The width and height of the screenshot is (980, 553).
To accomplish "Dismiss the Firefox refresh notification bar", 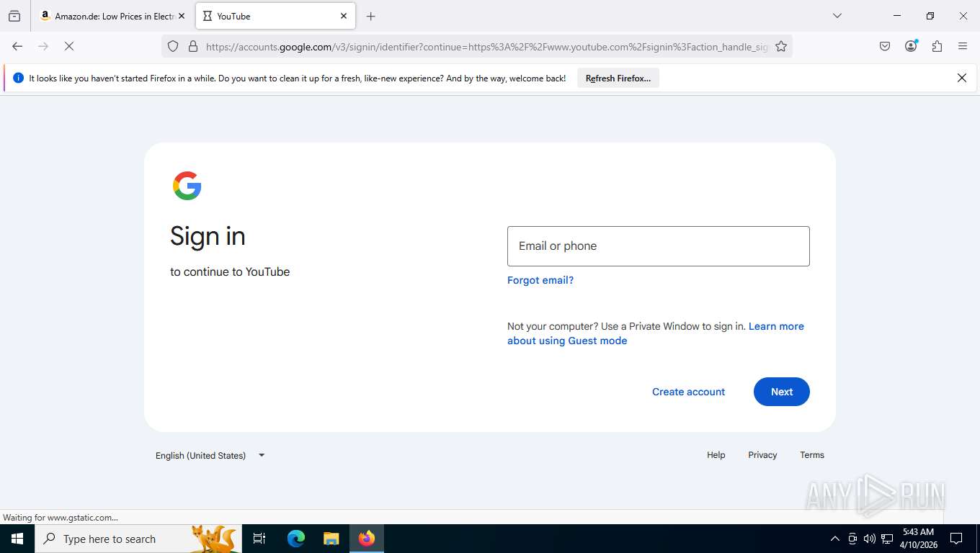I will tap(961, 78).
